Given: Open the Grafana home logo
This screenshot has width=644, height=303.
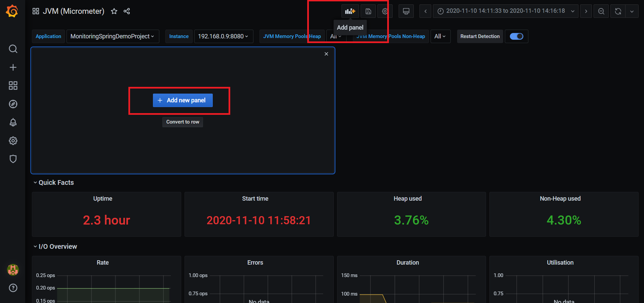Looking at the screenshot, I should pyautogui.click(x=12, y=11).
